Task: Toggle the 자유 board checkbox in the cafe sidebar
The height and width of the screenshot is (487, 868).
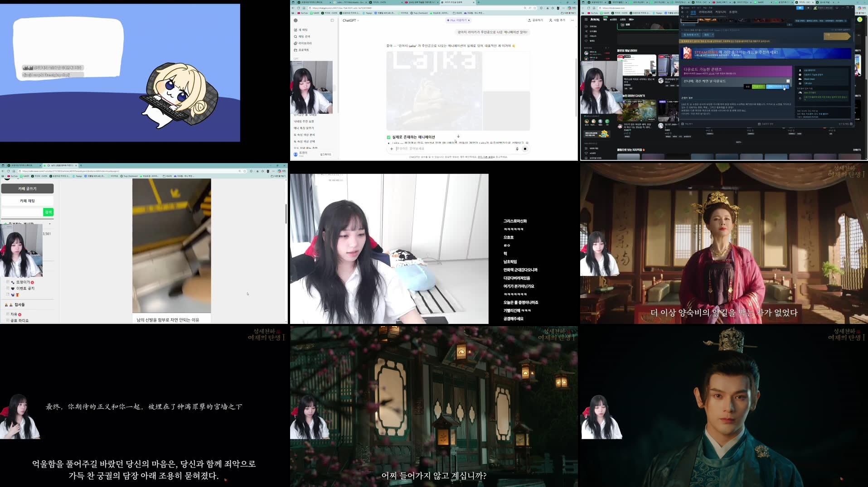Action: click(x=8, y=314)
